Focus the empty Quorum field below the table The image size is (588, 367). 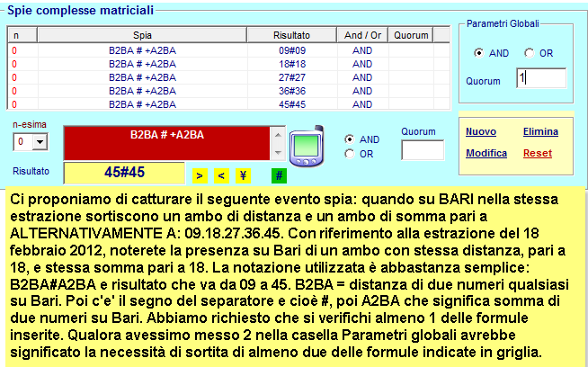point(423,150)
